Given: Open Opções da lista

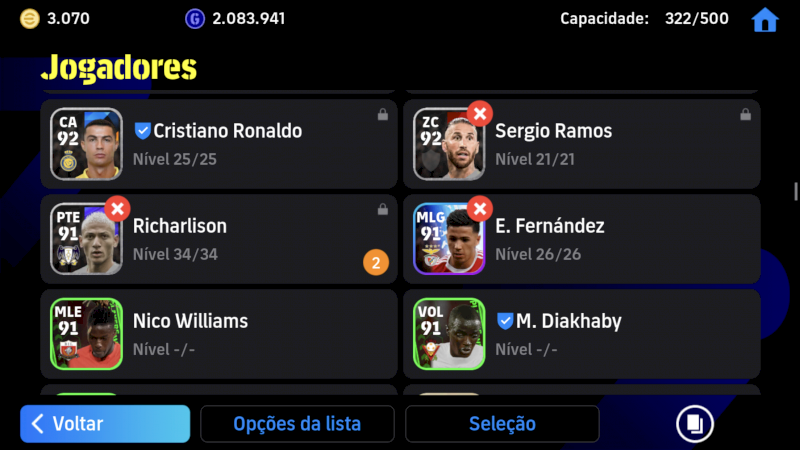Looking at the screenshot, I should (297, 423).
